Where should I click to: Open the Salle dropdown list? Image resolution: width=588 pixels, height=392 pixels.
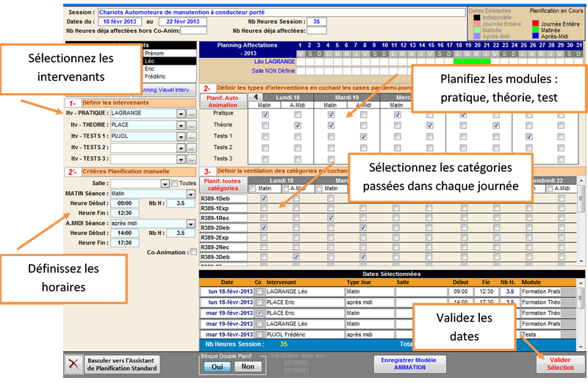click(165, 184)
